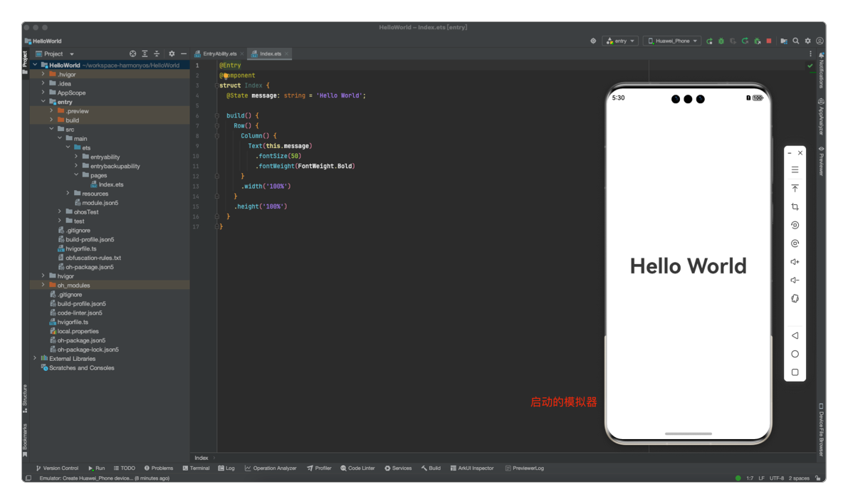Click the green Debug bug icon
This screenshot has width=848, height=504.
tap(721, 41)
